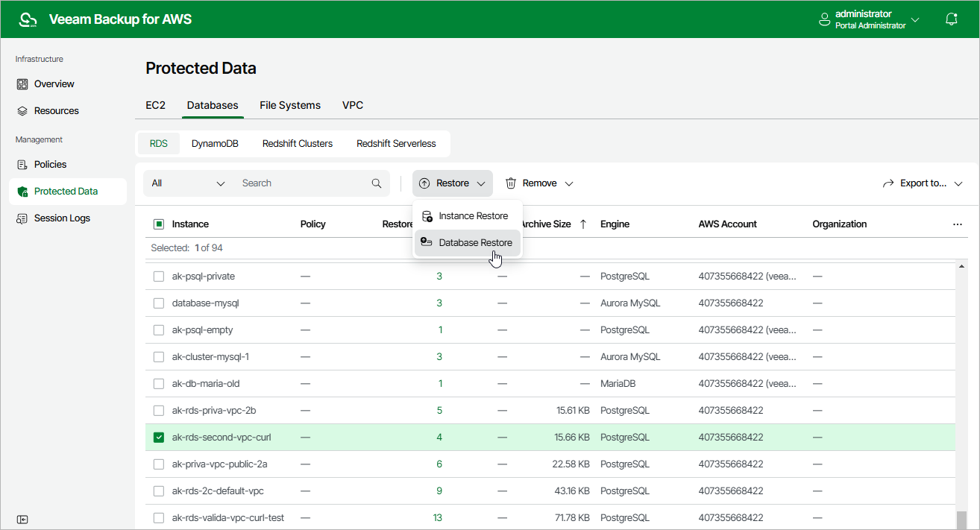980x530 pixels.
Task: Open restore points link 6 for ak-priva-vpc-public-2a
Action: [x=439, y=464]
